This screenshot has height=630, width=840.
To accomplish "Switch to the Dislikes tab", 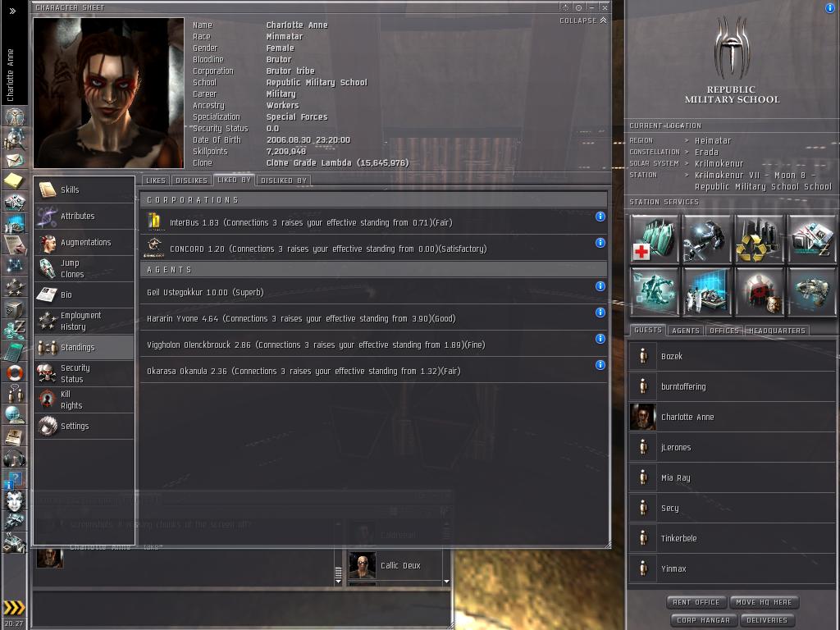I will pos(191,180).
